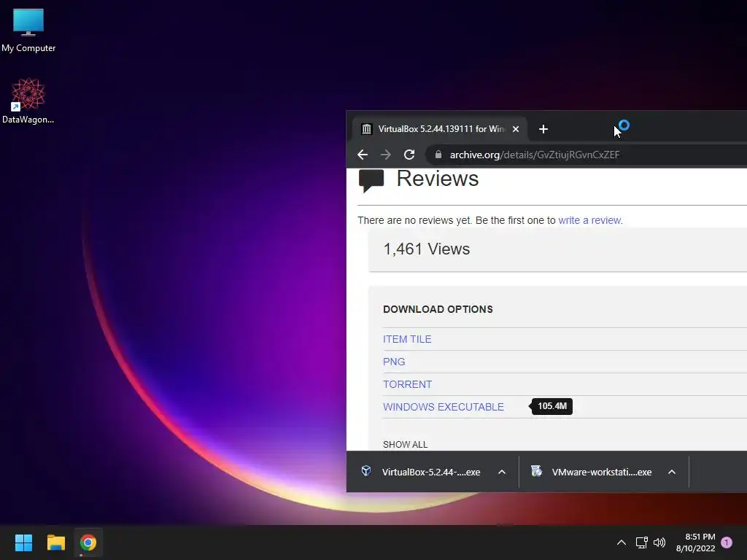The image size is (747, 560).
Task: Open the Windows Start menu
Action: point(23,542)
